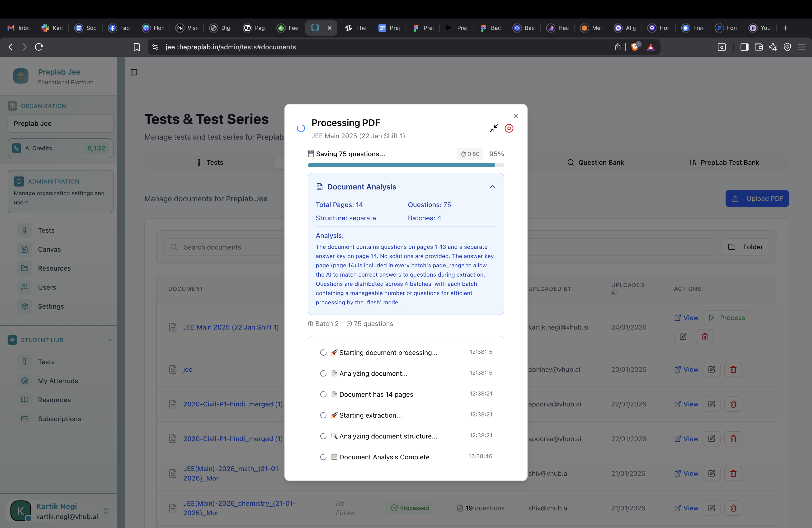The height and width of the screenshot is (528, 812).
Task: Switch to the Tests tab
Action: point(210,162)
